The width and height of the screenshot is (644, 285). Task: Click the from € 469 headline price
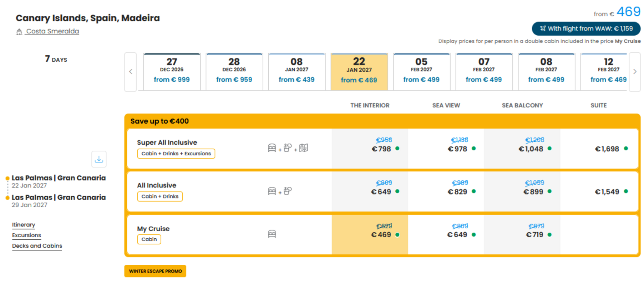(617, 12)
